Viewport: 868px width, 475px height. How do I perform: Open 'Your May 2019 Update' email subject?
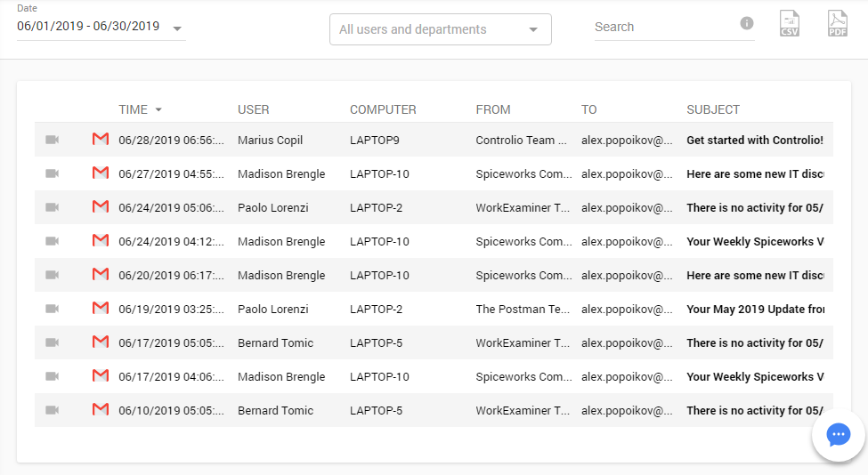click(754, 309)
